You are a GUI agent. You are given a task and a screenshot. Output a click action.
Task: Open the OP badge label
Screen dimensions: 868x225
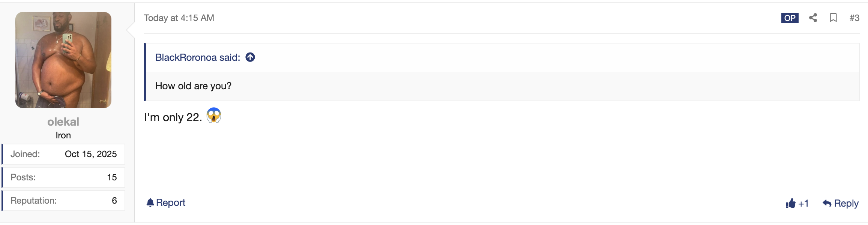point(790,18)
